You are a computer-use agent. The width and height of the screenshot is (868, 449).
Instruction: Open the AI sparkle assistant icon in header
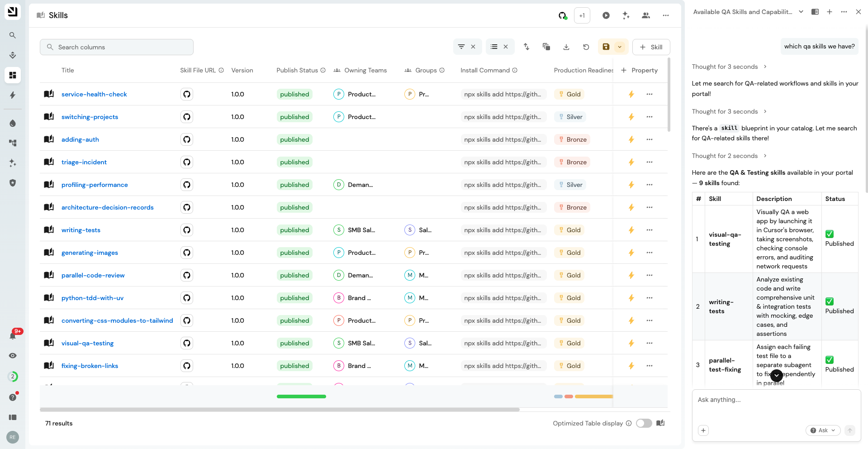click(626, 15)
